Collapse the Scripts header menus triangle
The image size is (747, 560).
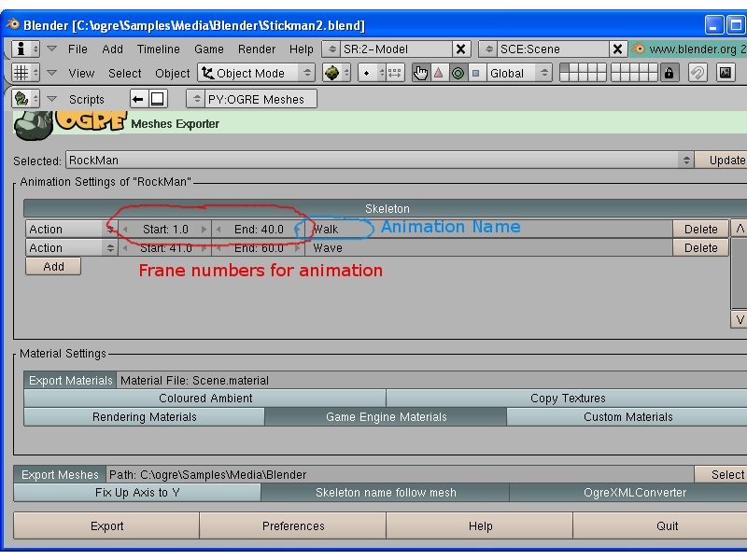(x=52, y=99)
